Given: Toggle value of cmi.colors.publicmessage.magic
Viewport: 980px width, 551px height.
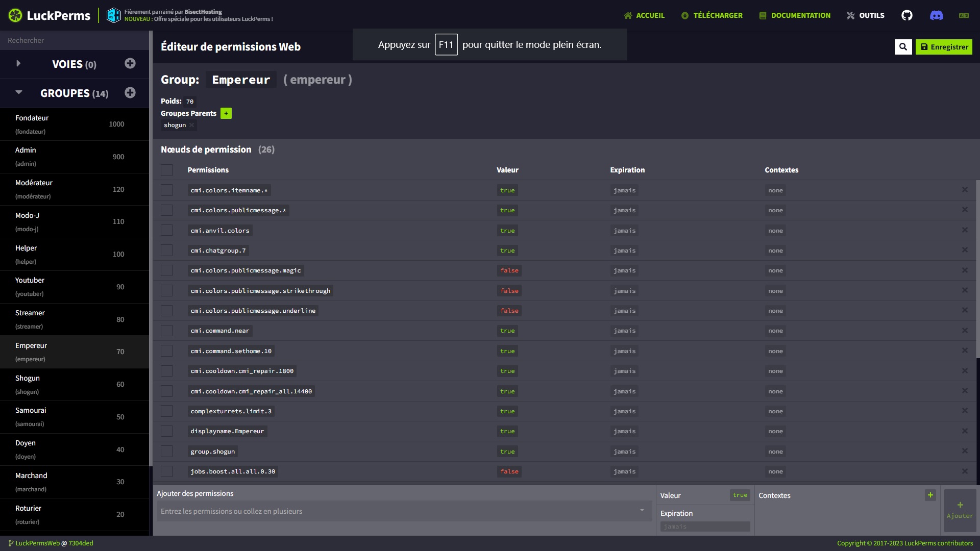Looking at the screenshot, I should (x=509, y=270).
